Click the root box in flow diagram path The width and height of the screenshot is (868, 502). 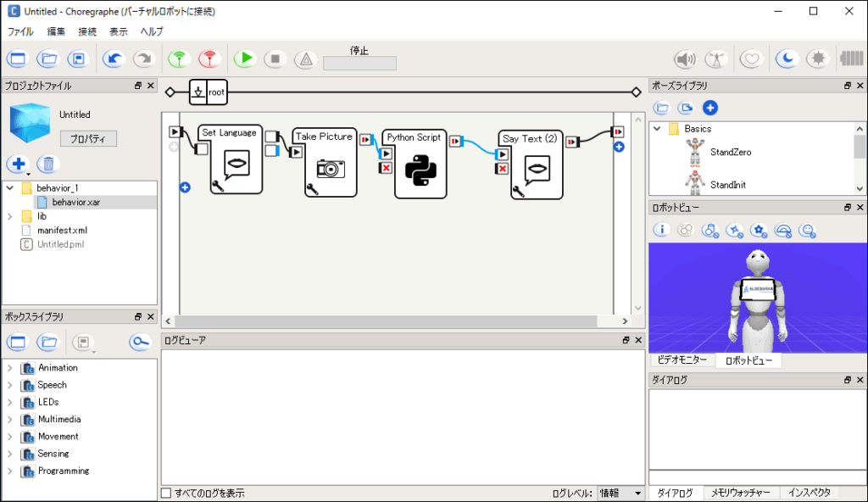tap(209, 92)
